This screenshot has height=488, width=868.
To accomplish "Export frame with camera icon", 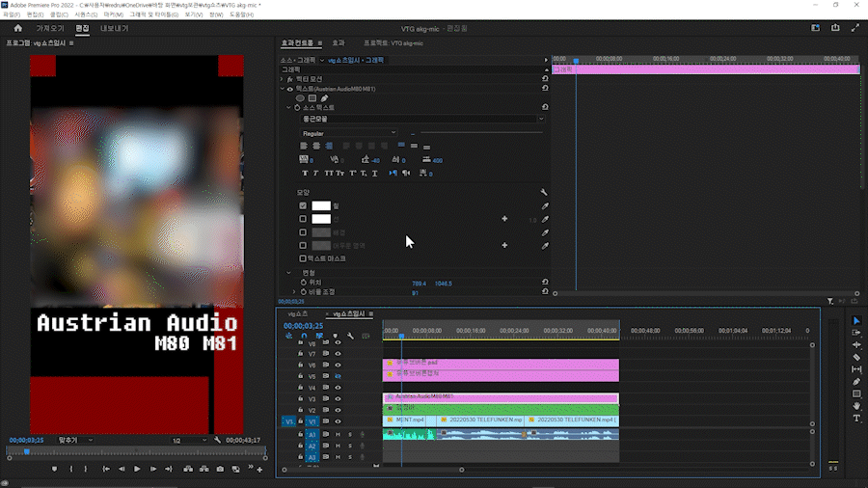I will tap(220, 469).
